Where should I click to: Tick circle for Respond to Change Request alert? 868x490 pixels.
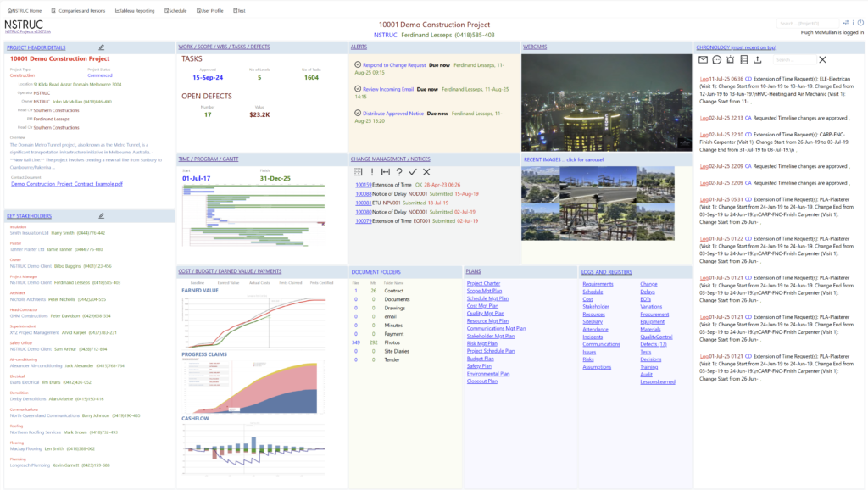tap(358, 64)
